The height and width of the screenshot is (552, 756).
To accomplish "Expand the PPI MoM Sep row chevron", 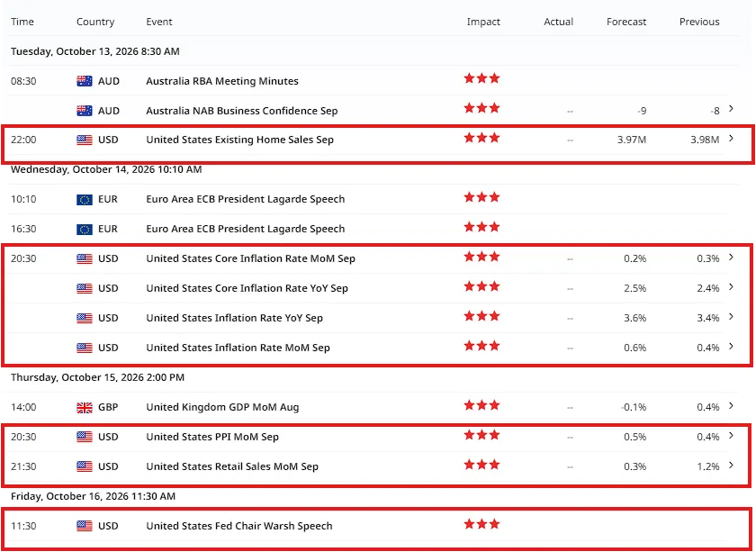I will click(x=732, y=436).
